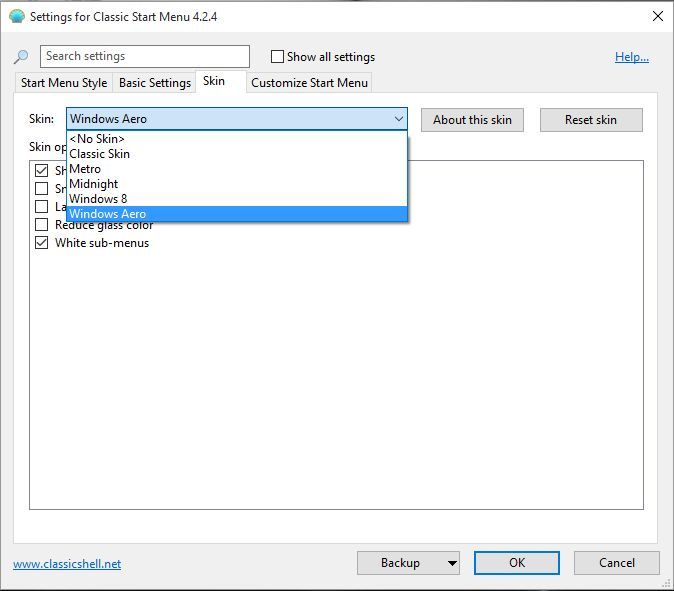Screen dimensions: 674x591
Task: Pick Midnight skin option
Action: point(237,184)
